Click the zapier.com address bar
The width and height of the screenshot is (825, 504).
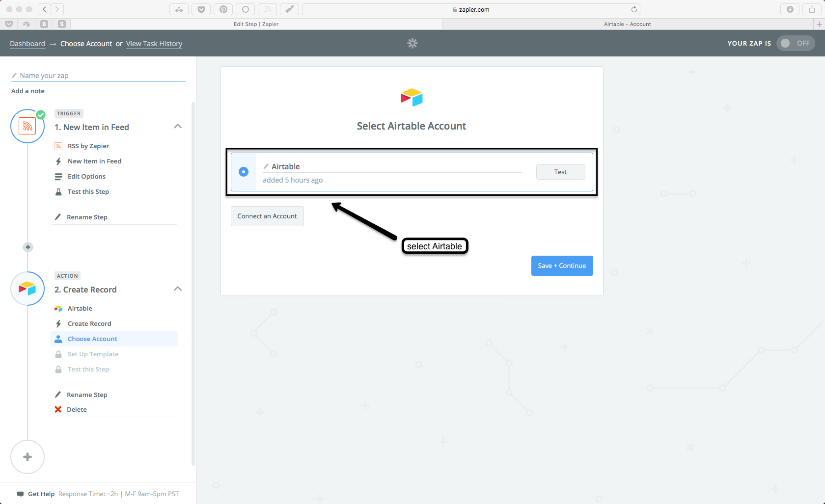coord(471,9)
